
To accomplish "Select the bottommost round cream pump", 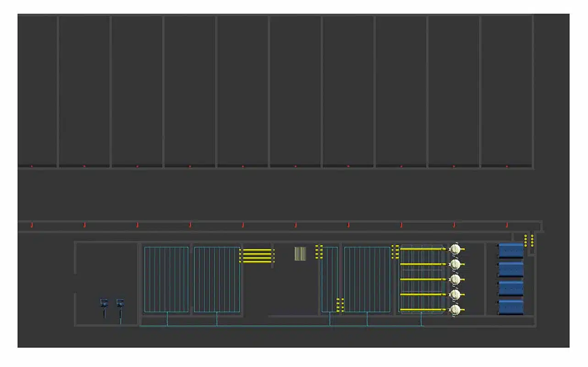I will tap(455, 310).
